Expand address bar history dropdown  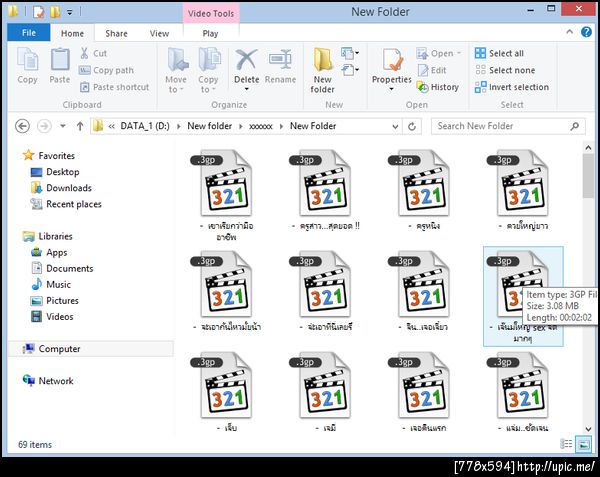pos(395,126)
